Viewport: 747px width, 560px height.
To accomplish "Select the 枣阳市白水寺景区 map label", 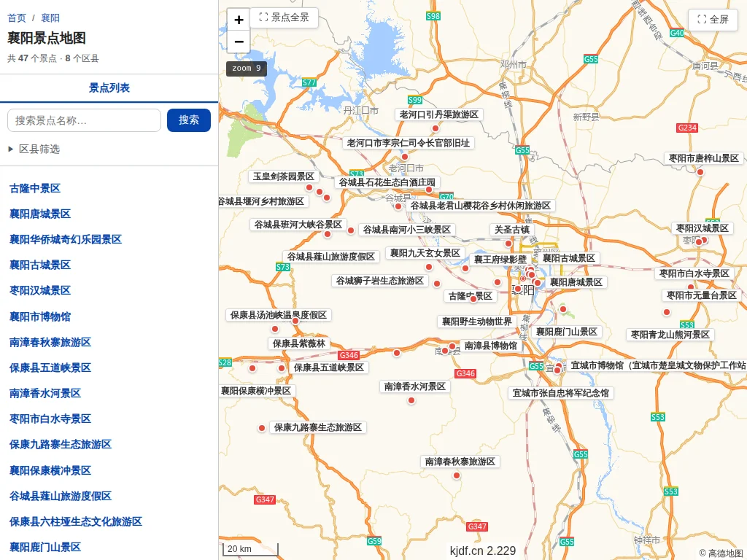I will coord(694,273).
